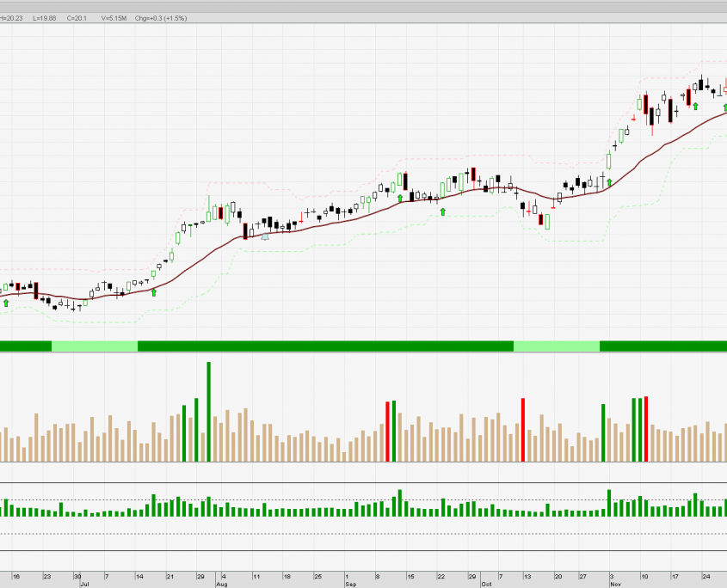Screen dimensions: 727x588
Task: Select the Sep month label on the timeline
Action: click(x=350, y=585)
